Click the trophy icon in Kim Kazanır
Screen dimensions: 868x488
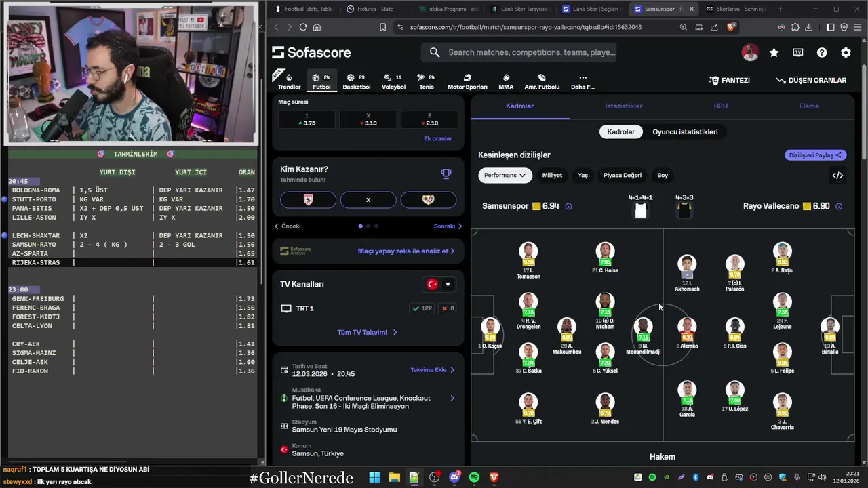tap(446, 174)
